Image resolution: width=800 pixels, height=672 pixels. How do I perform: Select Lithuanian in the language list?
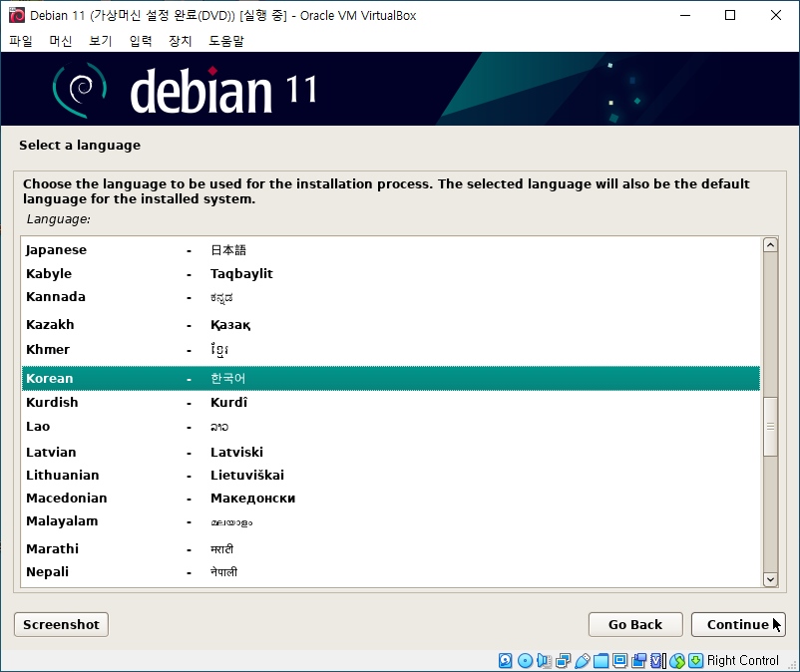pyautogui.click(x=391, y=476)
